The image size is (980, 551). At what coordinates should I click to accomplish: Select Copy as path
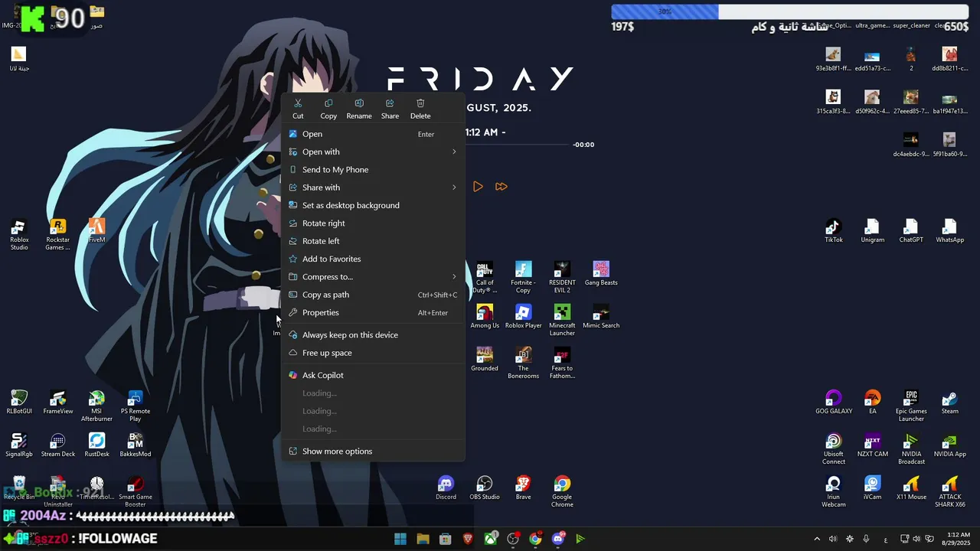[x=373, y=295]
